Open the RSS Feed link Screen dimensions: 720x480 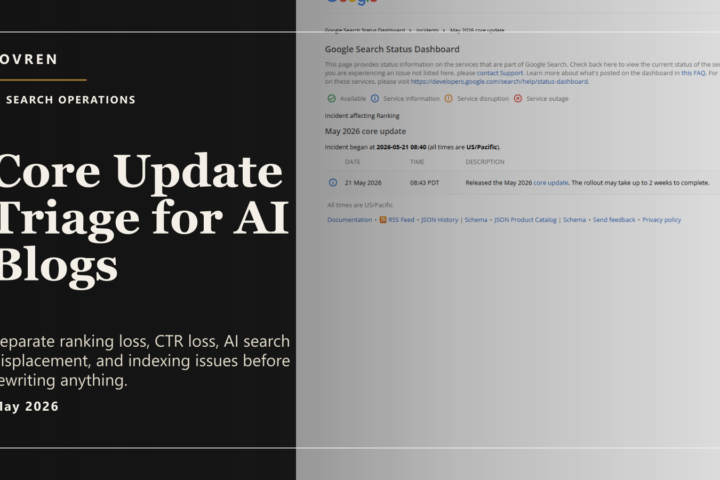[x=401, y=220]
